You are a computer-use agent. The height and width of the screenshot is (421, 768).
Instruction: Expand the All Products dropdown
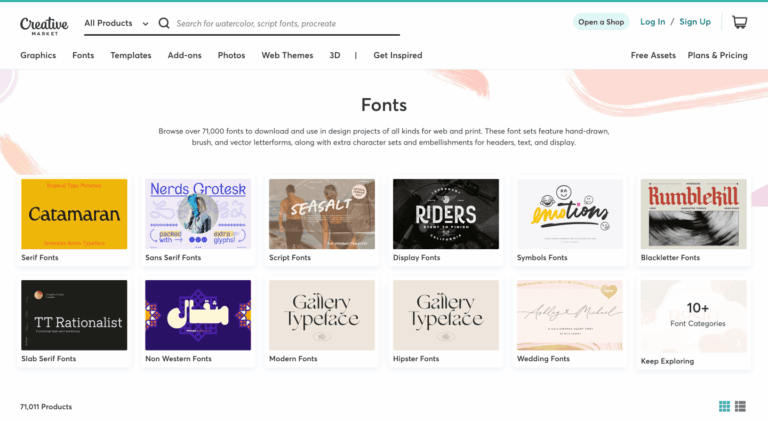click(116, 23)
